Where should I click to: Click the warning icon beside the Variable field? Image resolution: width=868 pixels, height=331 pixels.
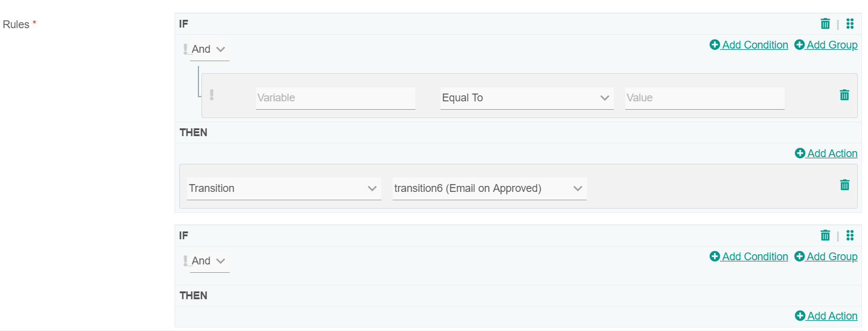[212, 95]
